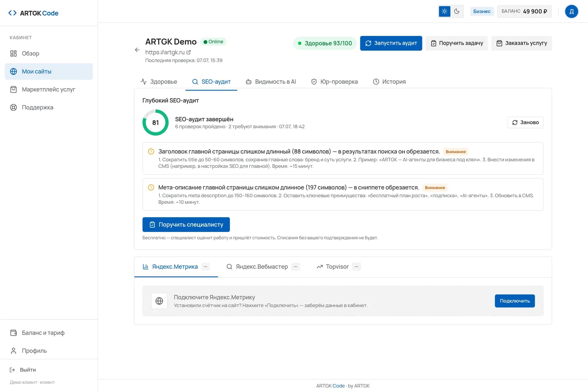Select the Яндекс.Метрика tab

click(x=176, y=267)
